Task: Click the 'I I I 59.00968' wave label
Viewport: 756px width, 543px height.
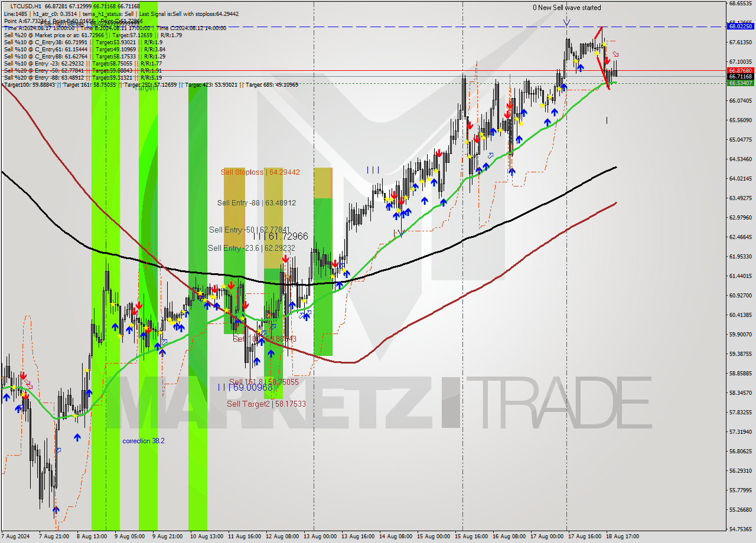Action: coord(245,388)
